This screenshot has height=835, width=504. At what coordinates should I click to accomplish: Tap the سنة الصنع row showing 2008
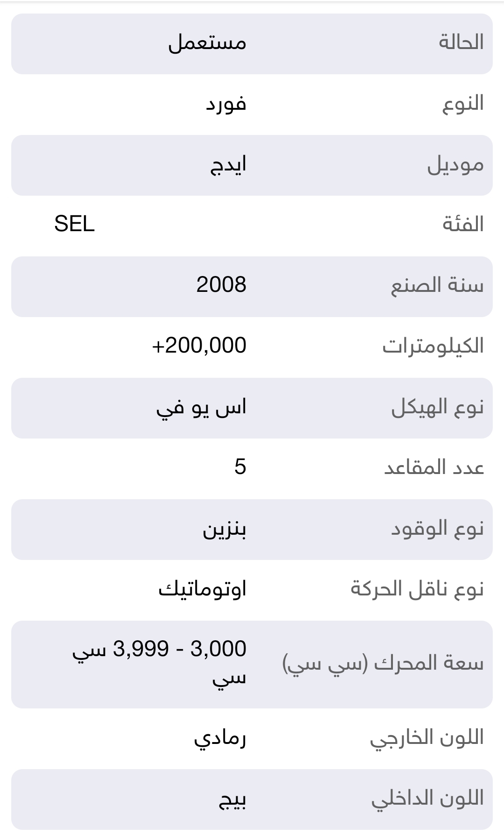(x=252, y=287)
